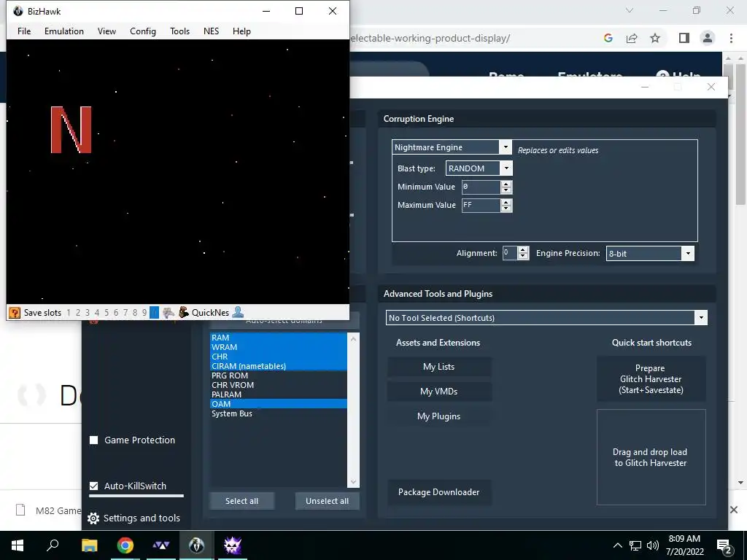
Task: Click the network icon in system tray
Action: click(635, 545)
